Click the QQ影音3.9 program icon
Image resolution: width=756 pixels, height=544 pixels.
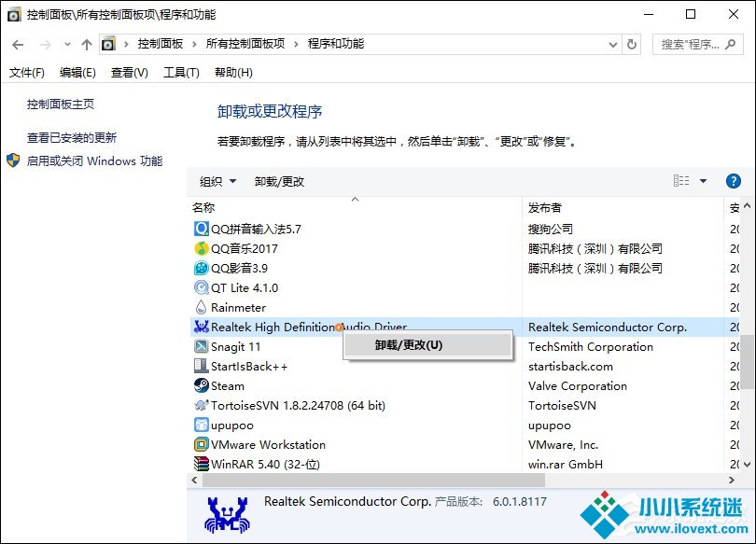click(x=201, y=268)
